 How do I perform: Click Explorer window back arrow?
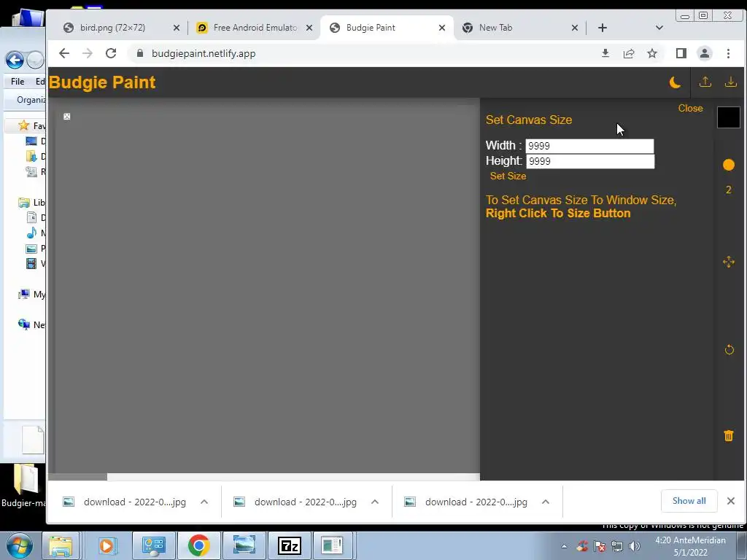tap(15, 60)
